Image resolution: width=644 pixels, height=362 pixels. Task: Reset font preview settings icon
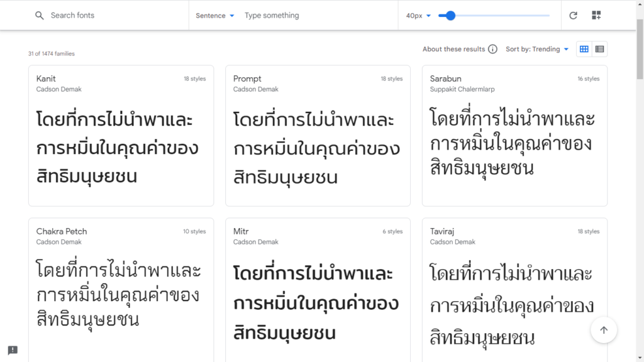coord(573,16)
